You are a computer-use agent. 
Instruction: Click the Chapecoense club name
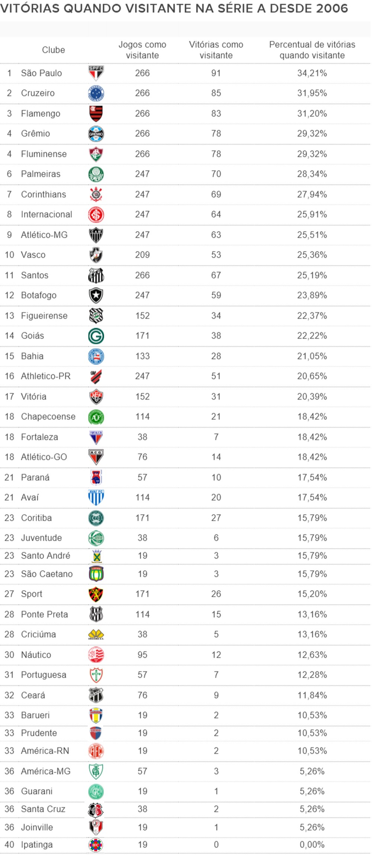point(48,416)
